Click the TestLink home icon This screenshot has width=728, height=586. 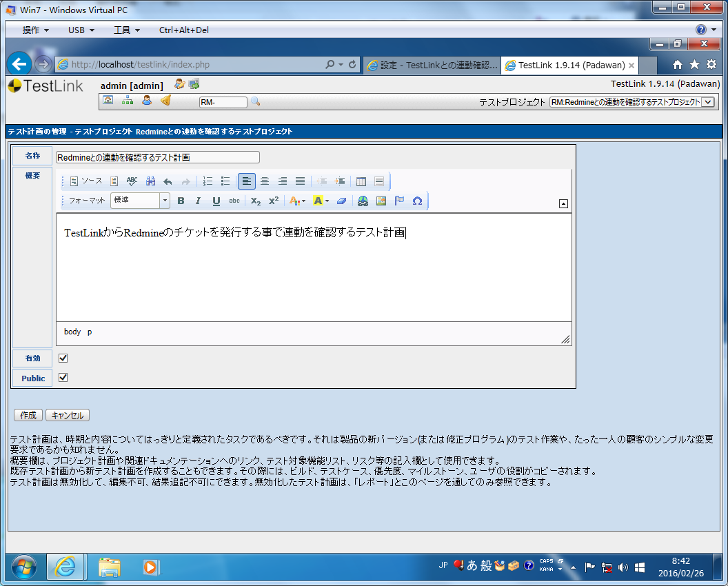coord(108,100)
